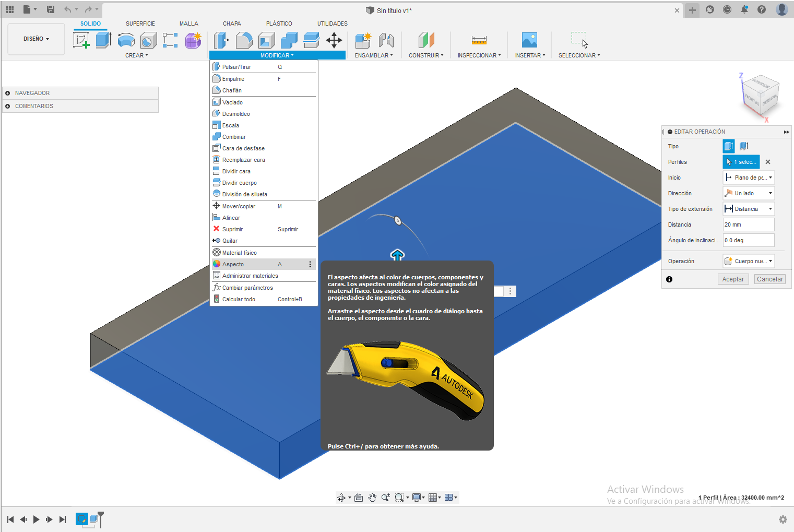The width and height of the screenshot is (794, 532).
Task: Click the Distancia '20 mm' field
Action: pos(749,224)
